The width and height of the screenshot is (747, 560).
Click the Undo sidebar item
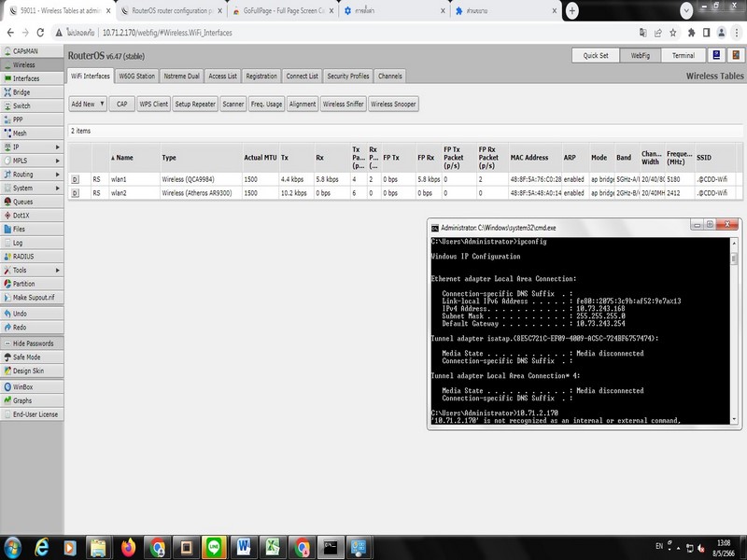32,314
